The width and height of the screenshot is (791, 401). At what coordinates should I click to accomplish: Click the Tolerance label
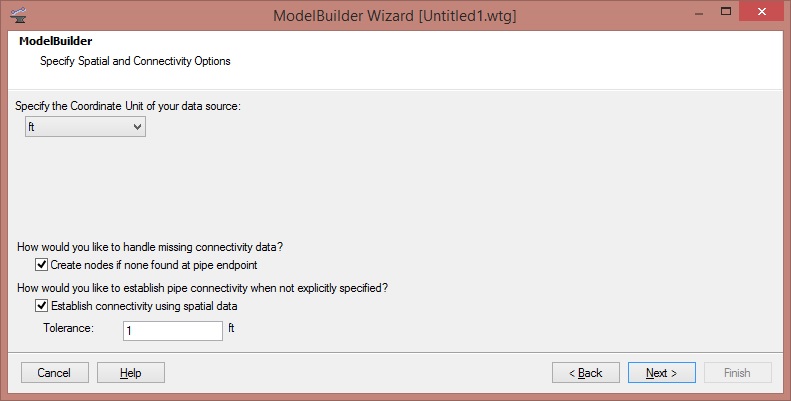click(x=67, y=328)
